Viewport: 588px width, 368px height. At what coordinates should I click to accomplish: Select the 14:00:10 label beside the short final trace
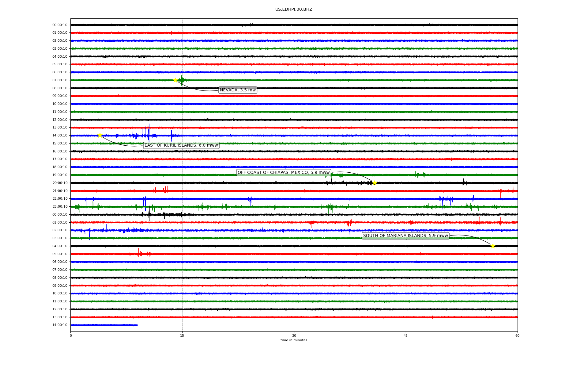[60, 325]
